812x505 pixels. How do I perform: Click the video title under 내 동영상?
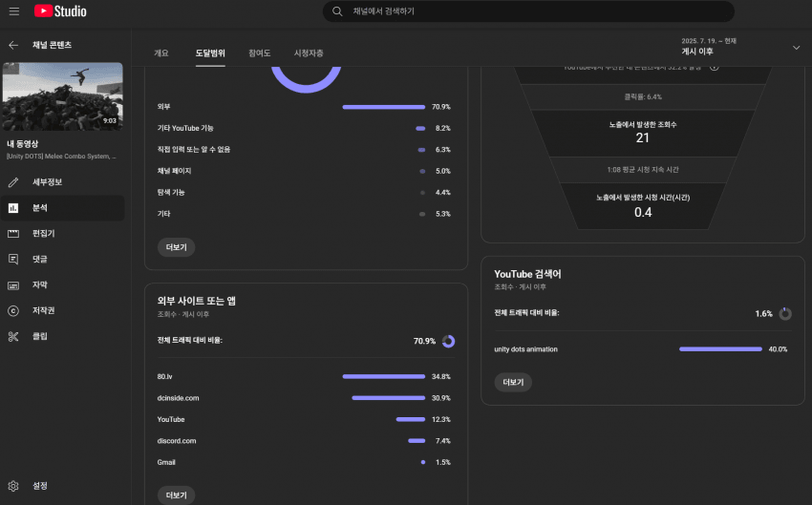point(61,157)
